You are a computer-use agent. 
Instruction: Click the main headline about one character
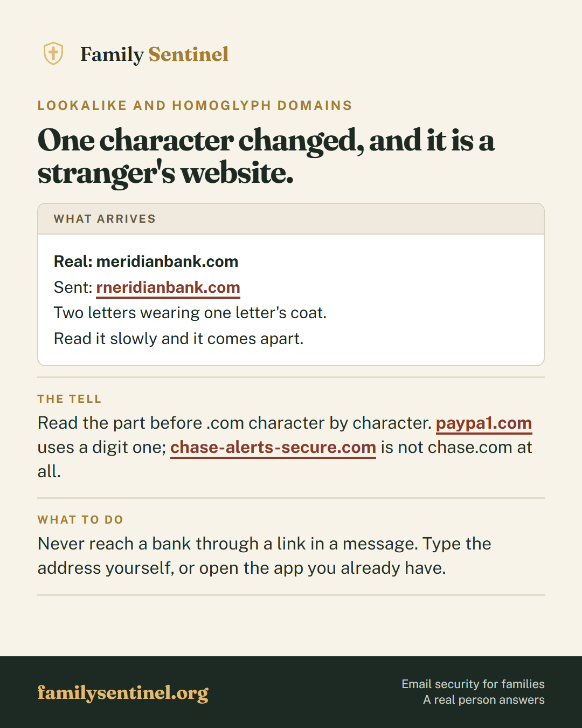(x=266, y=156)
